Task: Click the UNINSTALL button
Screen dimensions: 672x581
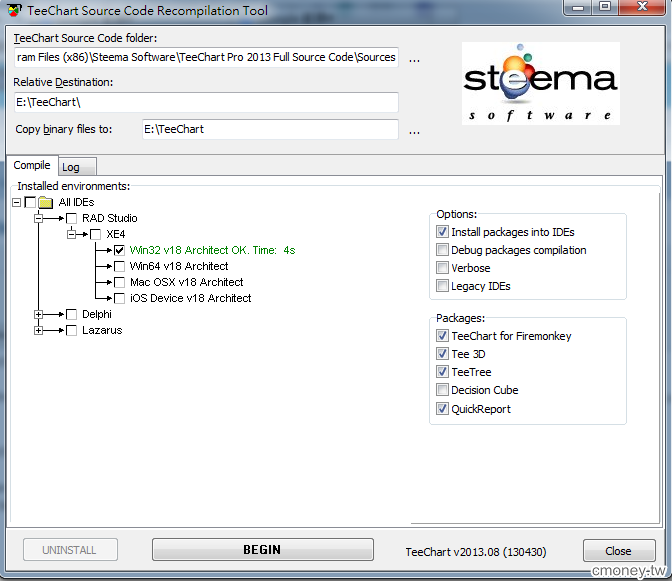Action: click(70, 550)
